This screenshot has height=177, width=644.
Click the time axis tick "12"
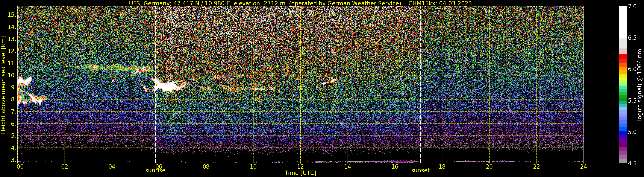click(300, 166)
